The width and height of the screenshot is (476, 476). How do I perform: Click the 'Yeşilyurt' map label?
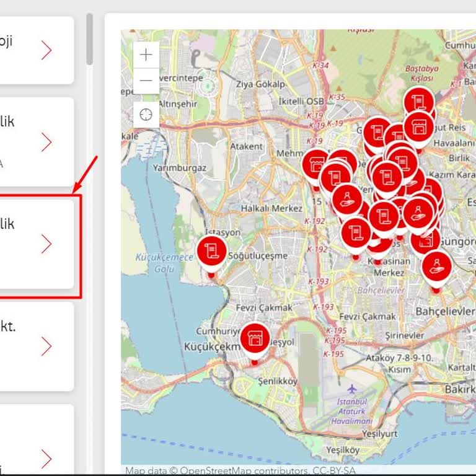coord(380,433)
